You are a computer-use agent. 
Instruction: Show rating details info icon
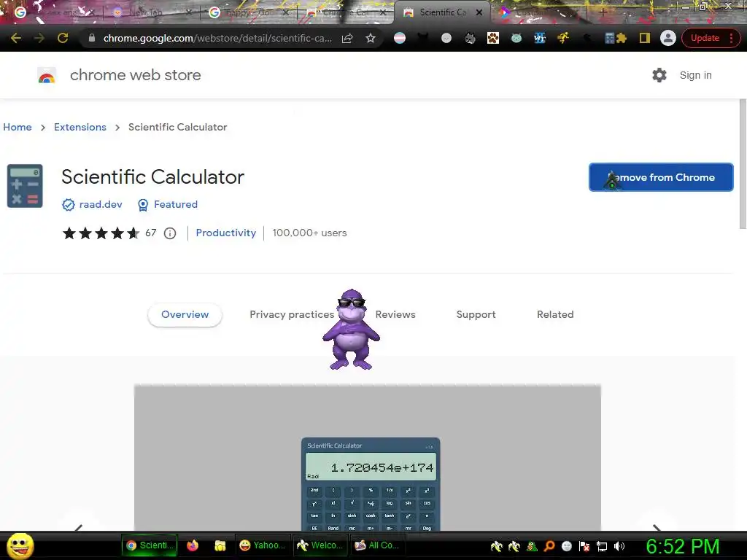[169, 233]
